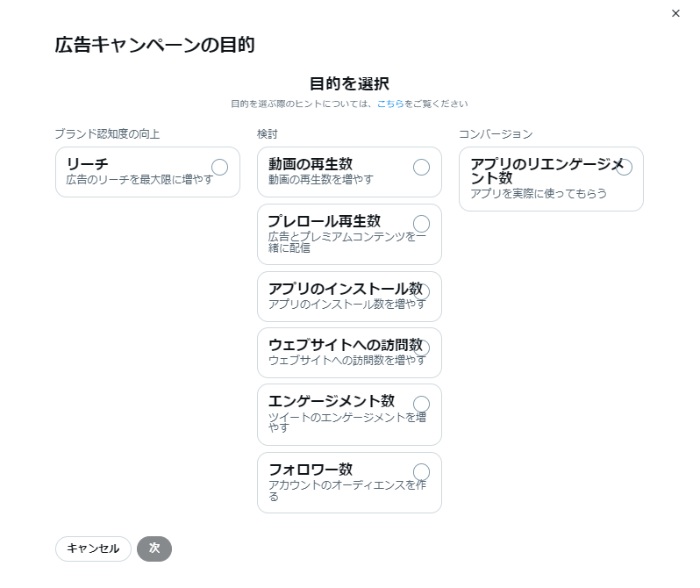Select the ウェブサイトへの訪問数 radio button
Image resolution: width=700 pixels, height=588 pixels.
(421, 348)
